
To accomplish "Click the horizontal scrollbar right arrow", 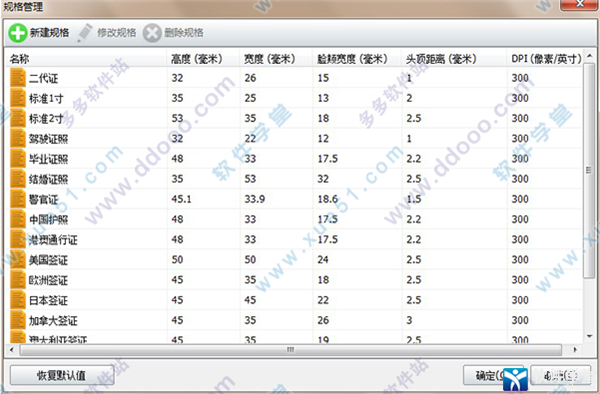I will tap(575, 349).
